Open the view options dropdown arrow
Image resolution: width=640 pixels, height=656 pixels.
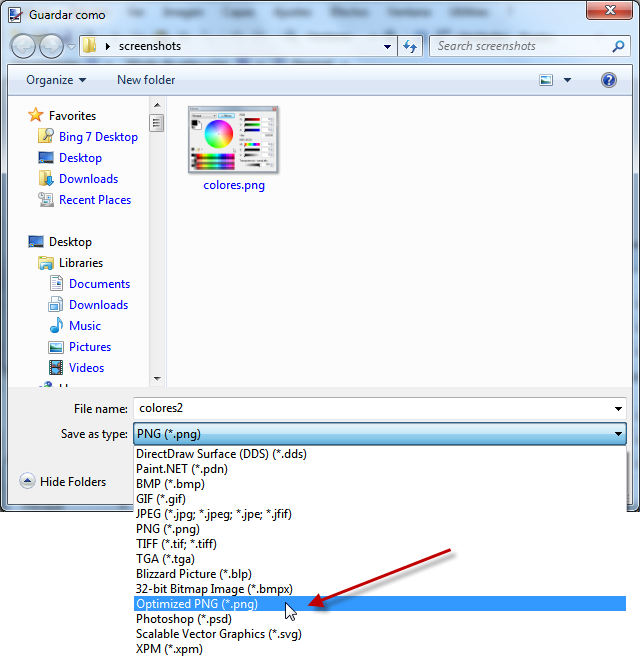pyautogui.click(x=567, y=80)
